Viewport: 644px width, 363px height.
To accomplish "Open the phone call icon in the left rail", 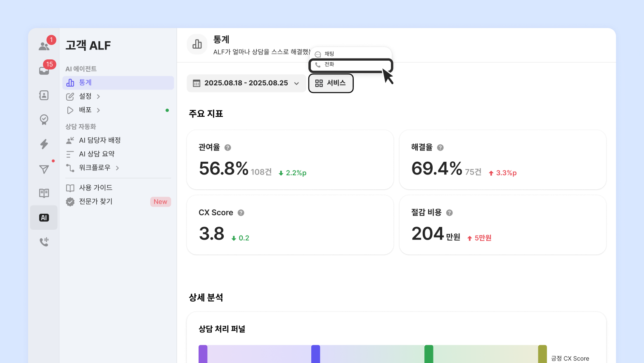I will [44, 242].
